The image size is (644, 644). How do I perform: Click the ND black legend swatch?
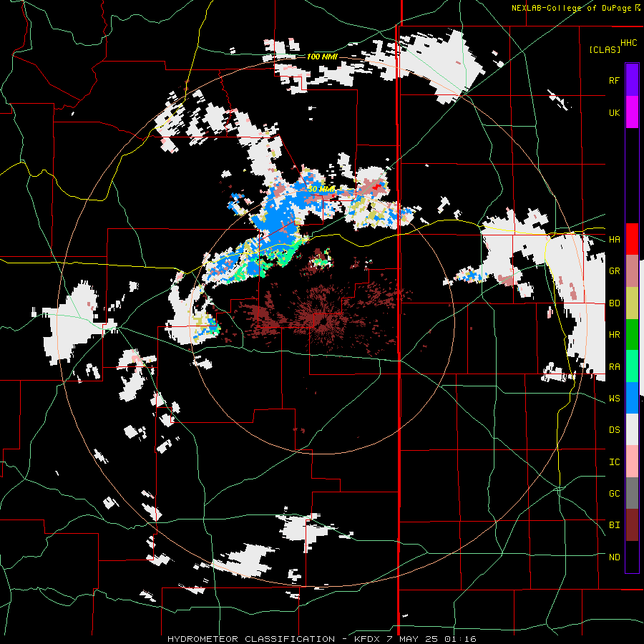pos(632,557)
